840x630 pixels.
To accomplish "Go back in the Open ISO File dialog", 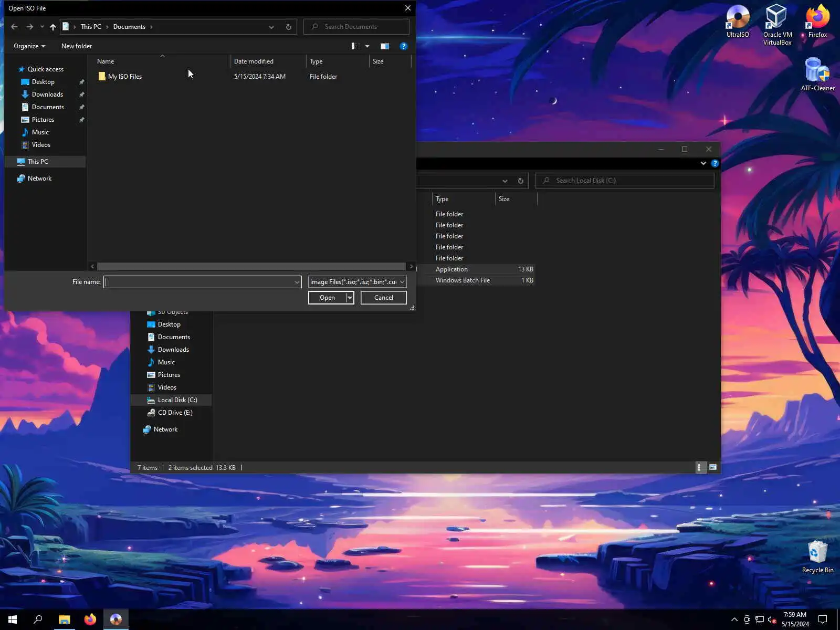I will [14, 27].
